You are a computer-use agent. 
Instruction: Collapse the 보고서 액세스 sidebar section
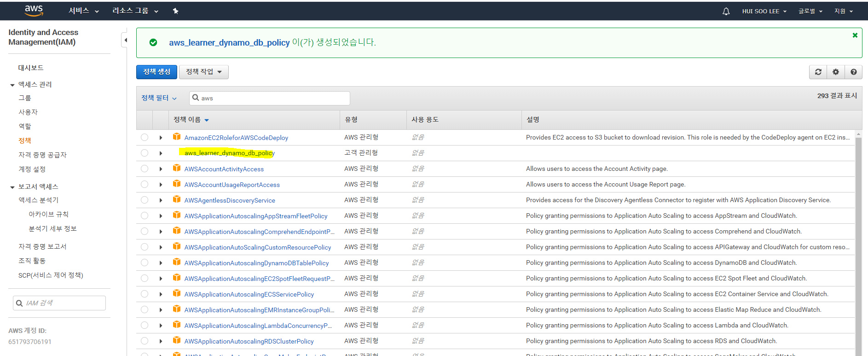(x=12, y=187)
